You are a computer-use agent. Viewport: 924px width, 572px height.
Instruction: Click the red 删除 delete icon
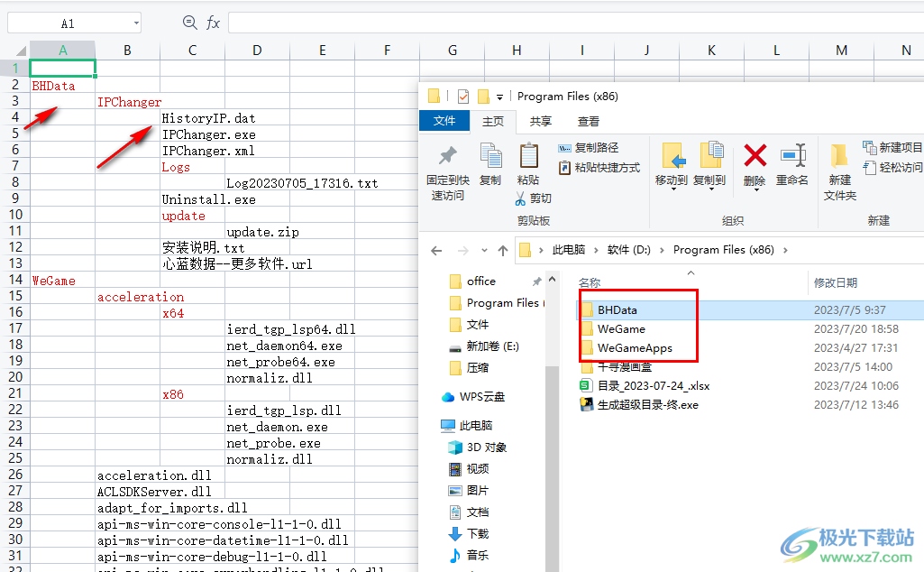coord(755,156)
